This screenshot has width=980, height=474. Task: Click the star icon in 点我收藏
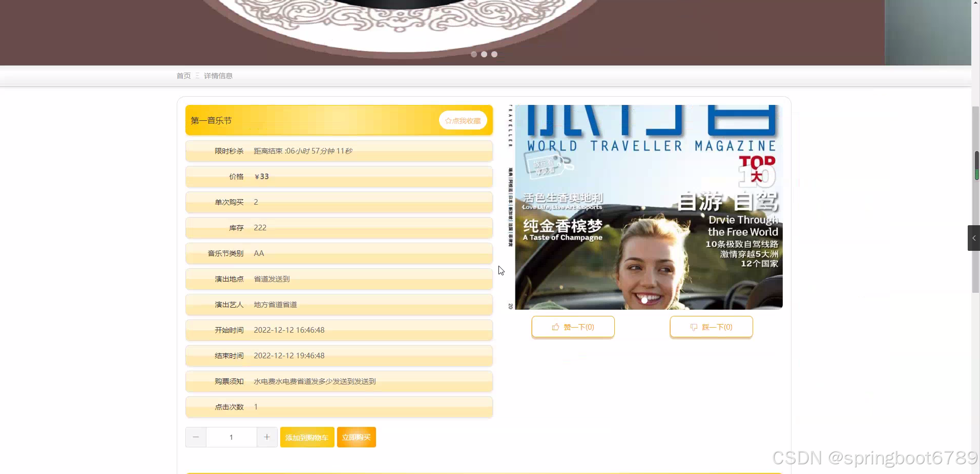coord(448,121)
